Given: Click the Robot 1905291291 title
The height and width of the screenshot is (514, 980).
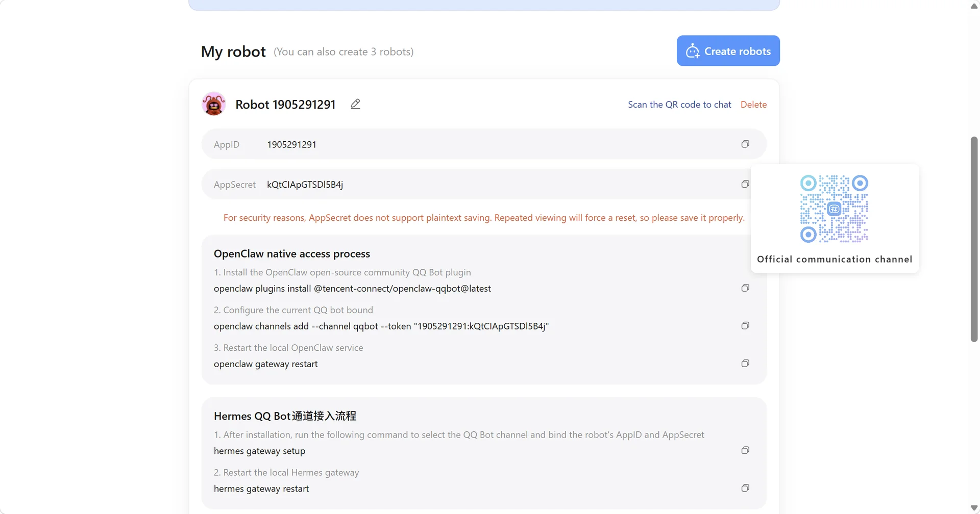Looking at the screenshot, I should pos(285,105).
